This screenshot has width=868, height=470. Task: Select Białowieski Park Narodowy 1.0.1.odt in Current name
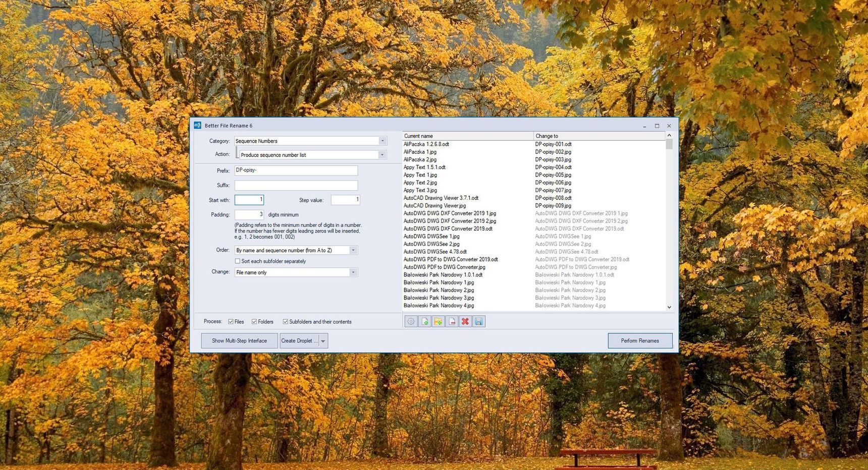click(443, 275)
